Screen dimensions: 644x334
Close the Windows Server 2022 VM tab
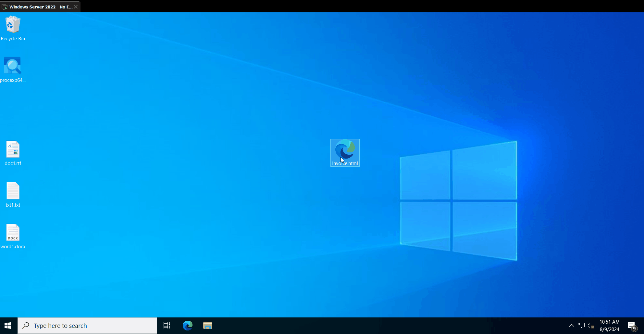(x=76, y=6)
